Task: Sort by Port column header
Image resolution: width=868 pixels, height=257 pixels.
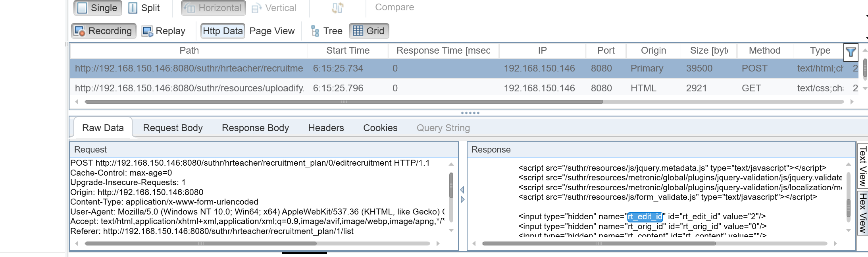Action: tap(606, 50)
